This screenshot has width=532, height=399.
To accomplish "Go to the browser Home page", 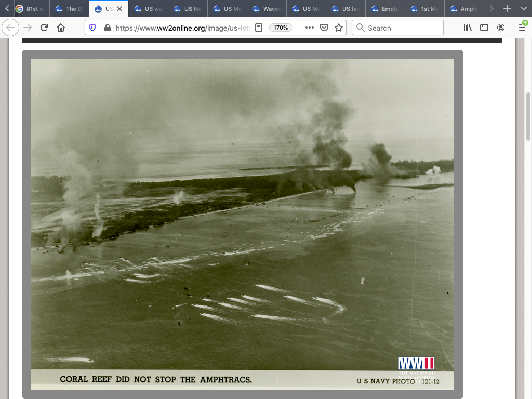I will 61,28.
